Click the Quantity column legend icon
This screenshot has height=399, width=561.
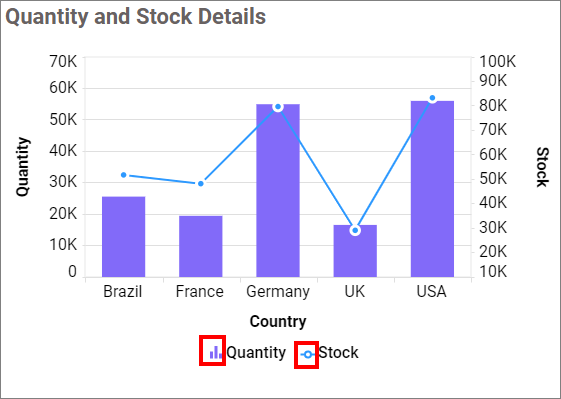[x=216, y=352]
